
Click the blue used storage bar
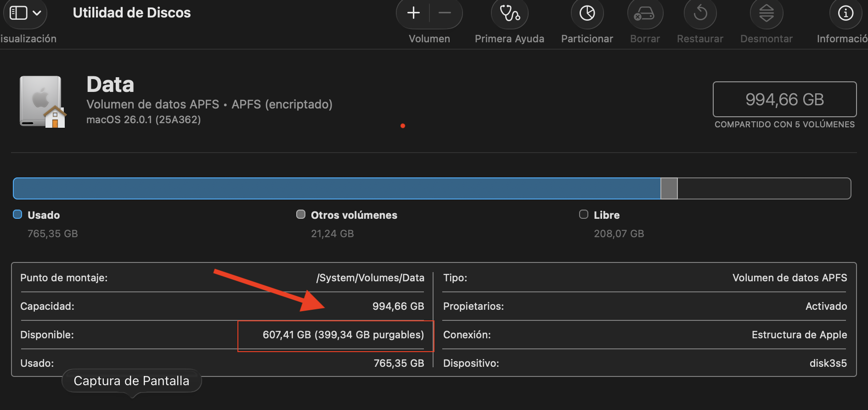tap(336, 188)
